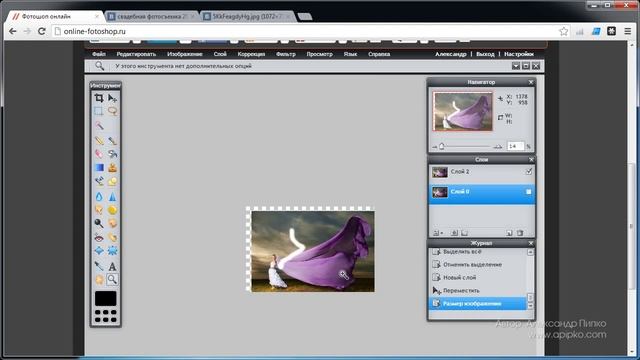Select the rectangular Marquee tool

pos(99,111)
